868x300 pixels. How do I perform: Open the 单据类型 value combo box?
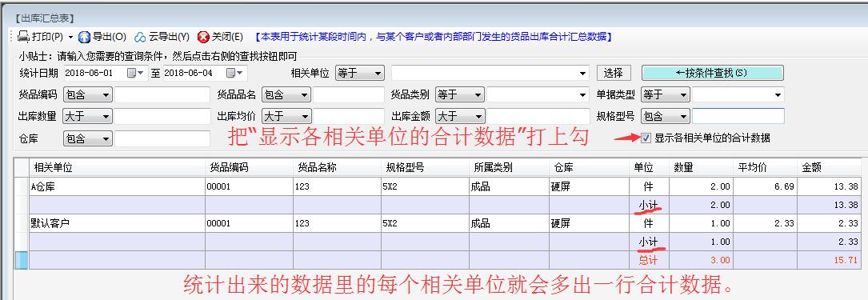[738, 94]
